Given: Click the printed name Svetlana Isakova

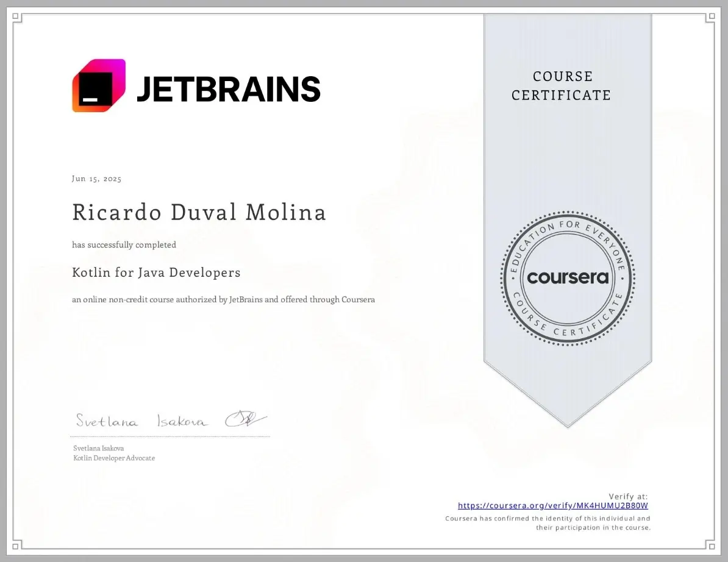Looking at the screenshot, I should tap(98, 448).
